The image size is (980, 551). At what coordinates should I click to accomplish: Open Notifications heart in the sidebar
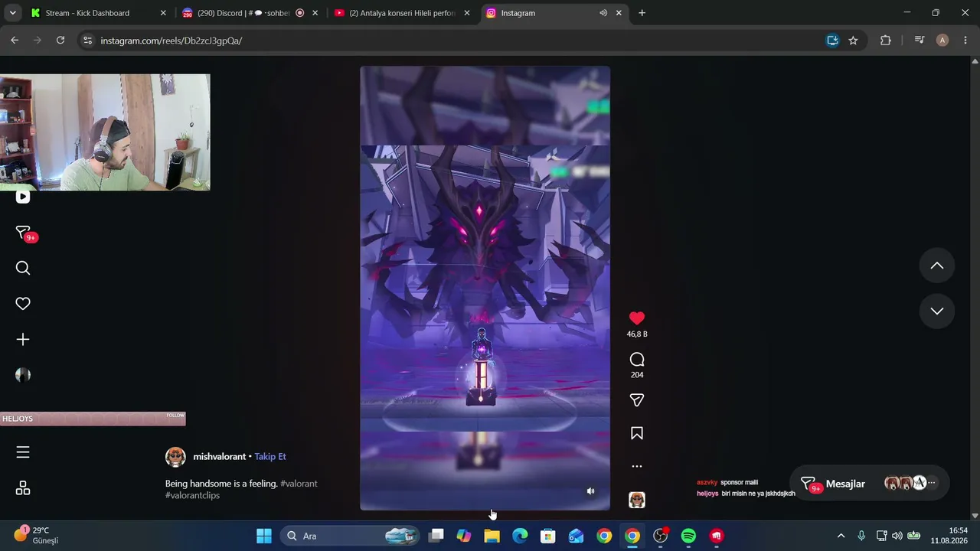pos(23,304)
